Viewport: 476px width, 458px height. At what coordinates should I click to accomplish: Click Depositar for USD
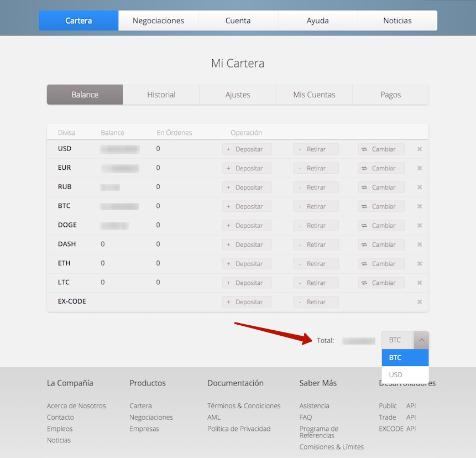[x=247, y=149]
